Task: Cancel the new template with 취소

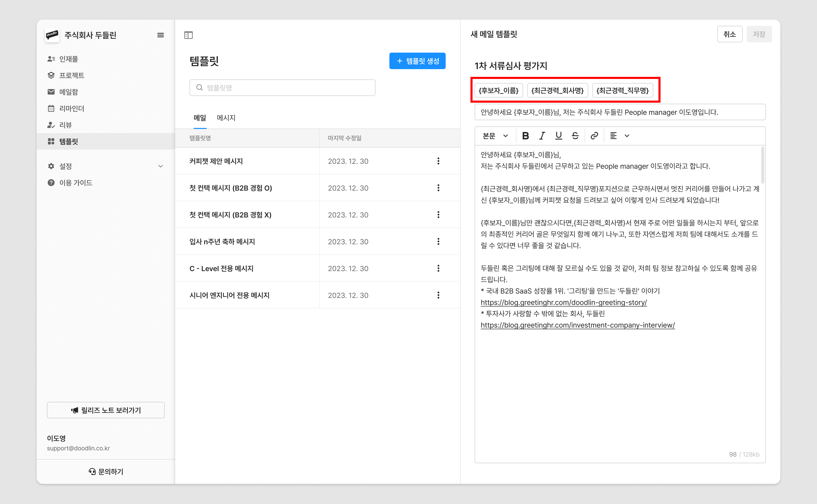Action: pos(730,34)
